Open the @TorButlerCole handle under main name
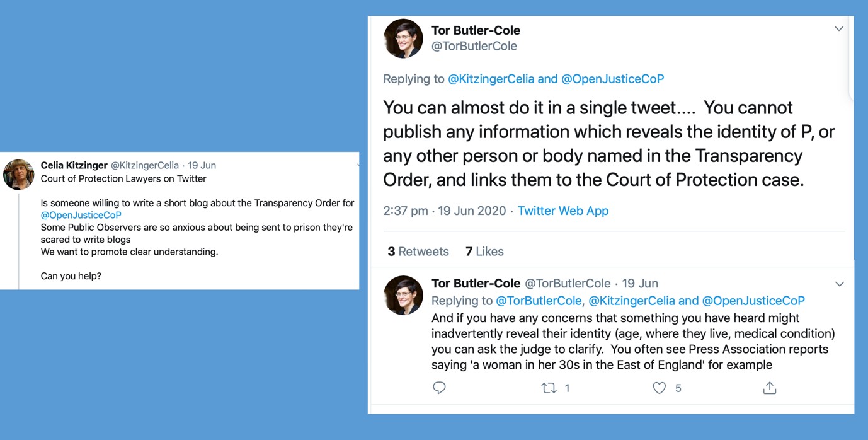Image resolution: width=868 pixels, height=440 pixels. (474, 46)
